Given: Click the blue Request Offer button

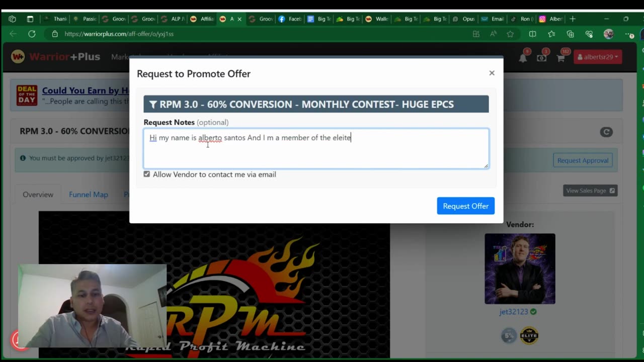Looking at the screenshot, I should pyautogui.click(x=465, y=206).
